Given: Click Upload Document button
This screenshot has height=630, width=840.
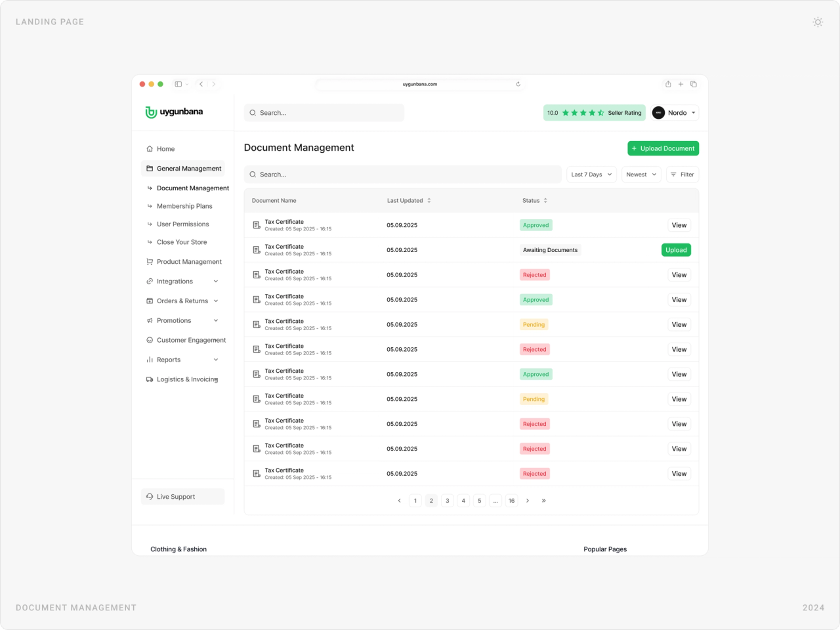Looking at the screenshot, I should pyautogui.click(x=663, y=148).
